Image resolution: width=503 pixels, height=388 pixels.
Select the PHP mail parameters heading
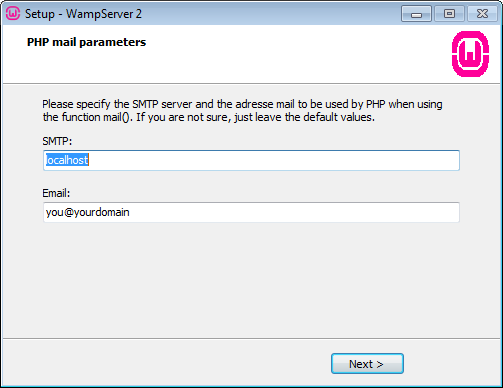click(86, 42)
